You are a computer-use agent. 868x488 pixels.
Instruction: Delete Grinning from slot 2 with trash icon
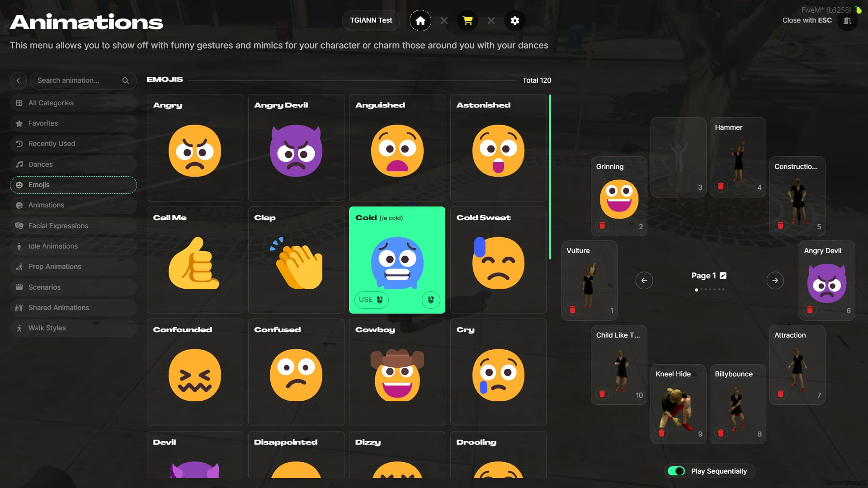tap(602, 225)
